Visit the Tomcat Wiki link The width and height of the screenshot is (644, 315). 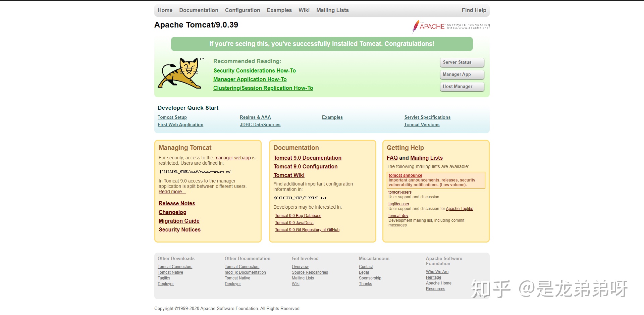289,175
